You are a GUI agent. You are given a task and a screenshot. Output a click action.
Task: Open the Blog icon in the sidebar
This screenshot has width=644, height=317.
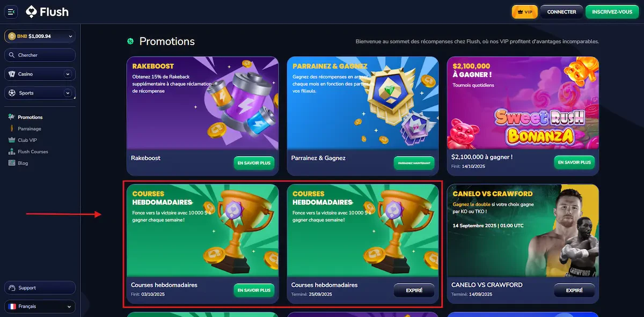pos(12,163)
